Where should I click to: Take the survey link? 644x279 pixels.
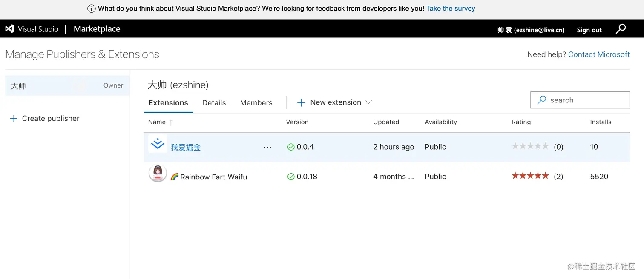[x=451, y=9]
